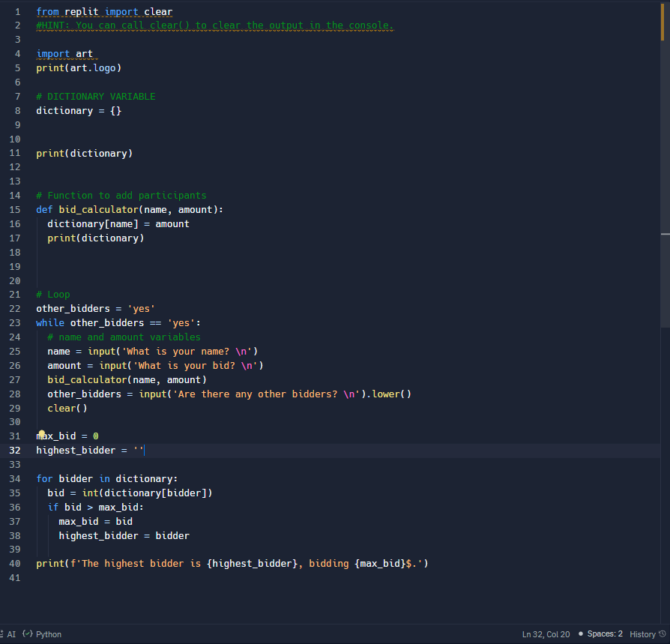Click line number 23 in the gutter
The height and width of the screenshot is (644, 670).
pos(15,323)
